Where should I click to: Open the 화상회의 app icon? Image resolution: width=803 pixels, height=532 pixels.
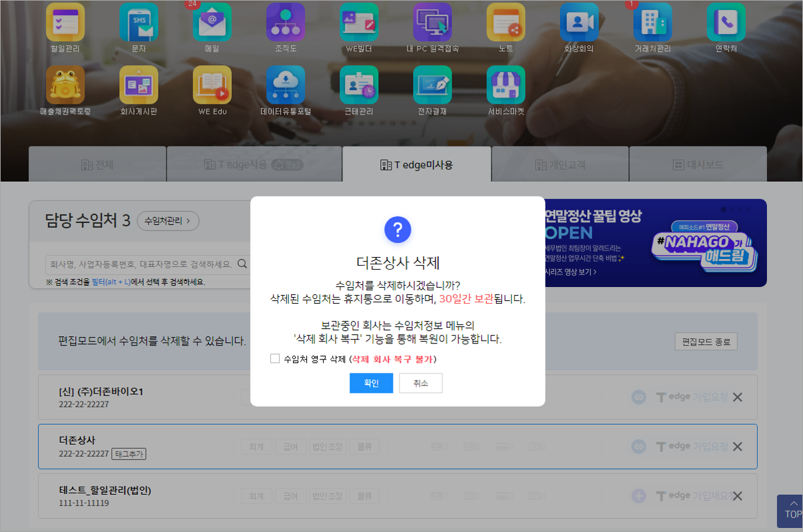pos(579,23)
